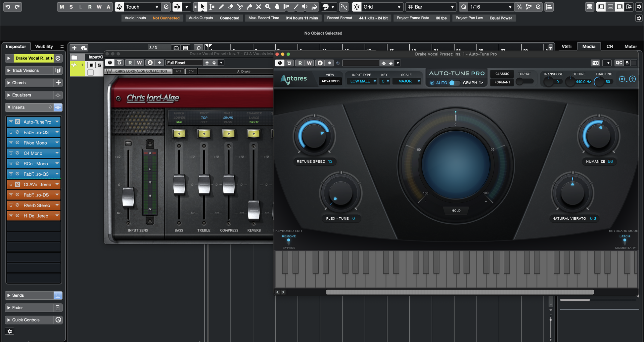
Task: Toggle the Throat modeling switch
Action: (525, 81)
